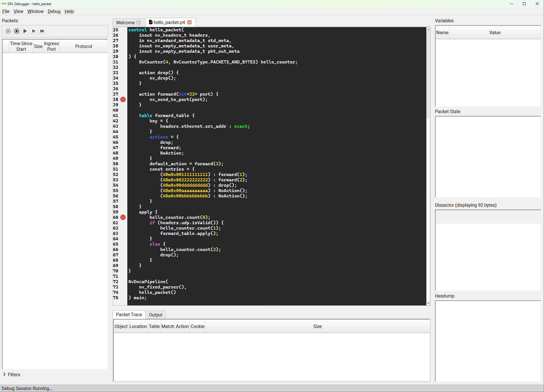The height and width of the screenshot is (392, 544).
Task: Click the Action column header
Action: click(182, 326)
